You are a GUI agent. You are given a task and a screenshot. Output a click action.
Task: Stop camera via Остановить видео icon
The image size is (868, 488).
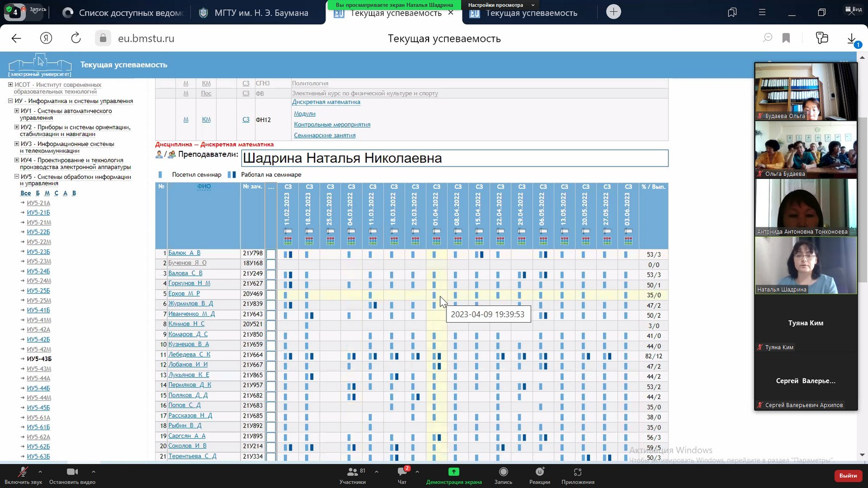72,472
